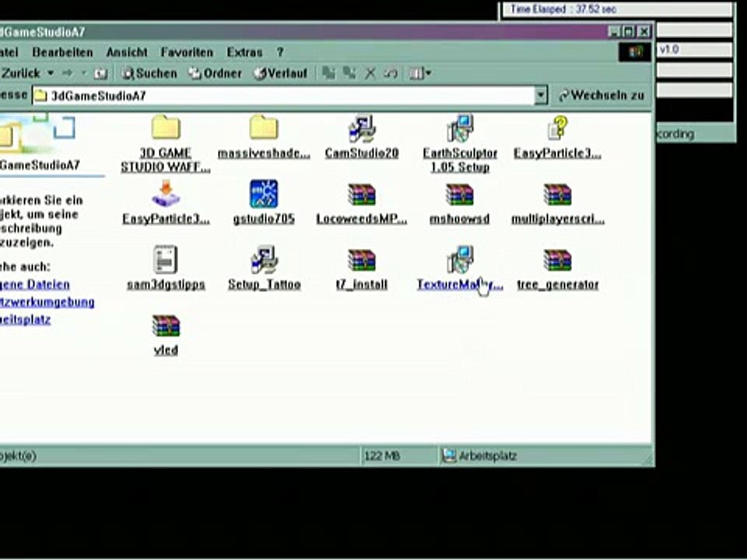Select the gstudio705 A7 icon

tap(264, 194)
